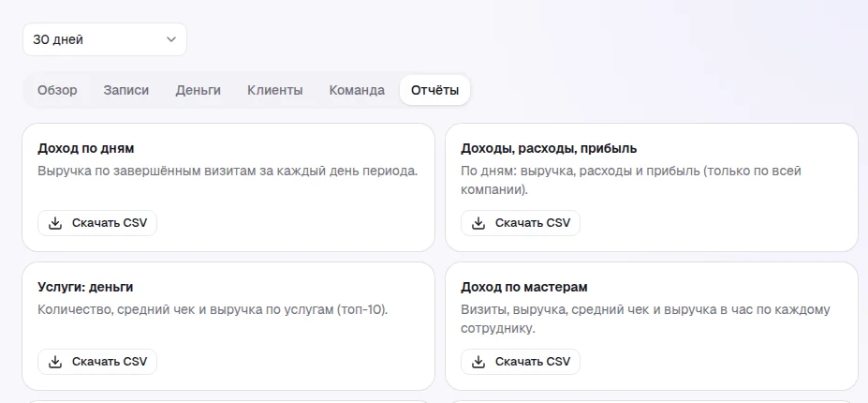Switch to the Записи tab
The image size is (868, 403).
click(x=126, y=90)
